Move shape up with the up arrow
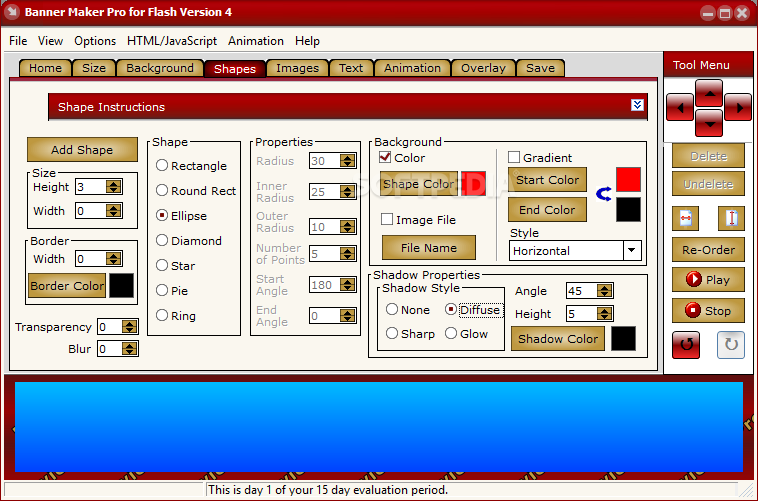 tap(709, 93)
